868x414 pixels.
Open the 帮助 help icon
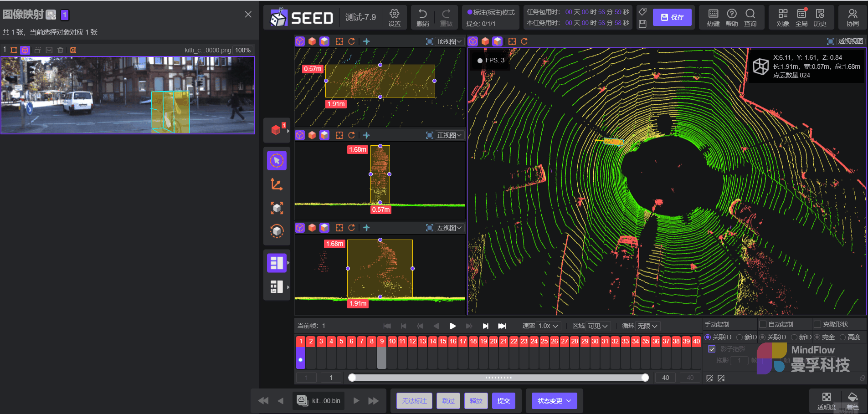[x=732, y=17]
